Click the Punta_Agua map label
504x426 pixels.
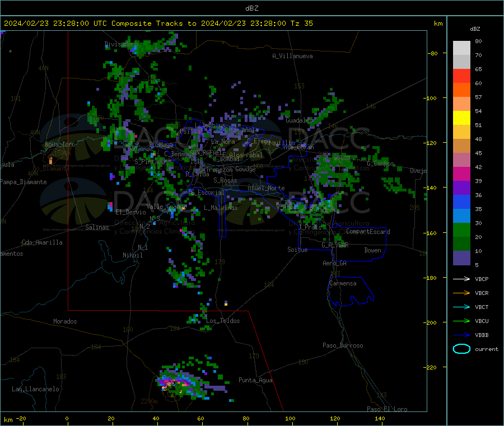255,380
